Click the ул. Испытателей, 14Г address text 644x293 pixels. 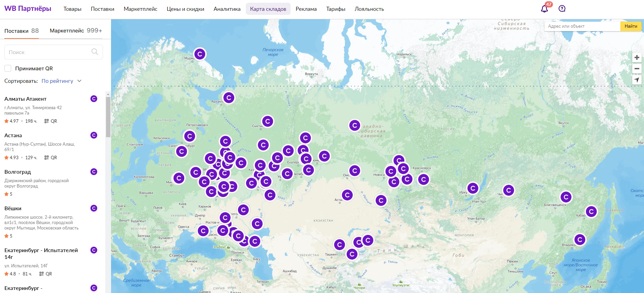point(26,266)
